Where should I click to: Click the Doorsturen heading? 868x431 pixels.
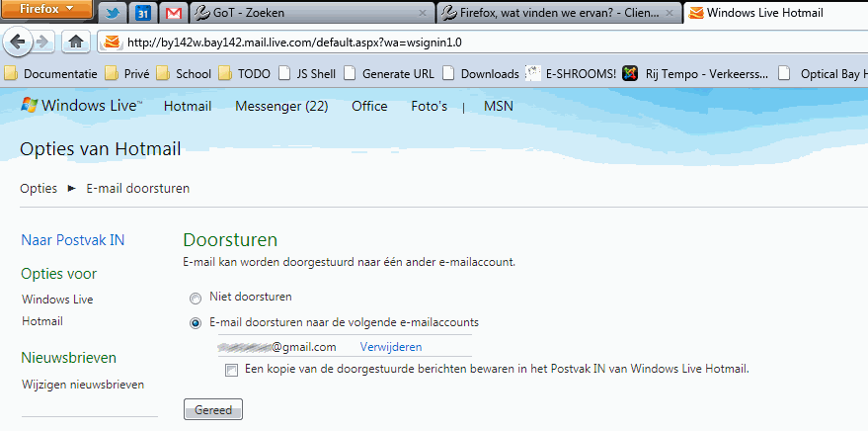click(230, 240)
